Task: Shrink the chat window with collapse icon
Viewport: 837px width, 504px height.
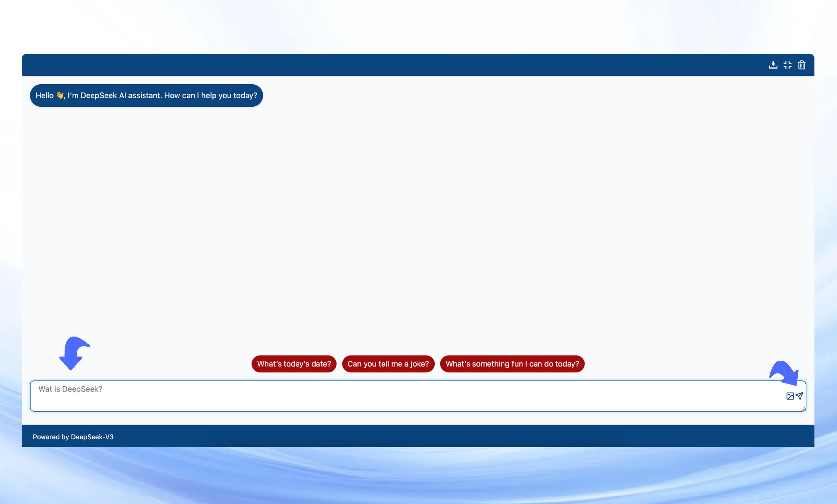Action: coord(787,65)
